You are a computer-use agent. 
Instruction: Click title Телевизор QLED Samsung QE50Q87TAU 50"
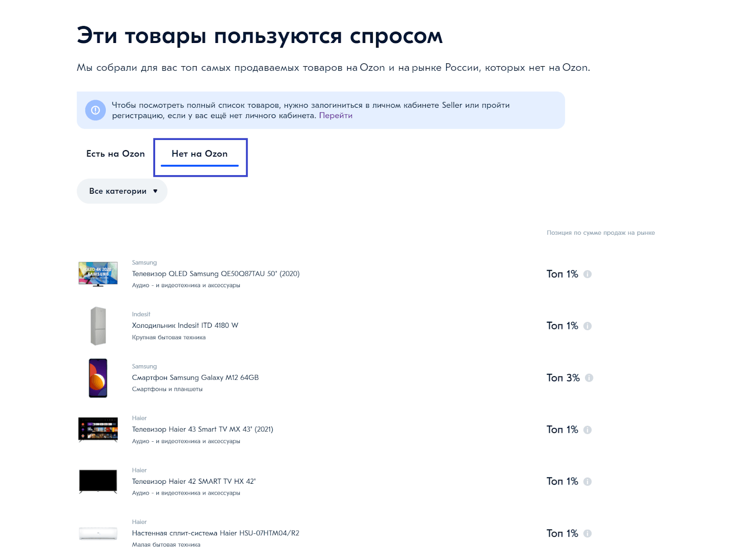click(215, 274)
